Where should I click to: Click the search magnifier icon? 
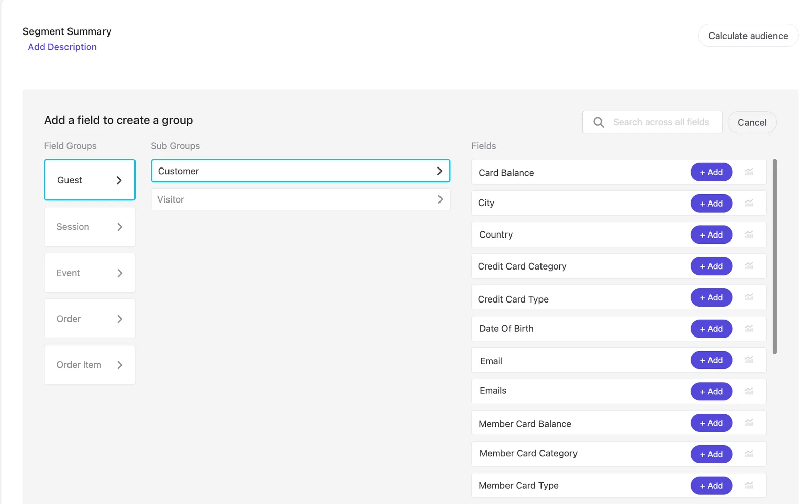pyautogui.click(x=599, y=122)
